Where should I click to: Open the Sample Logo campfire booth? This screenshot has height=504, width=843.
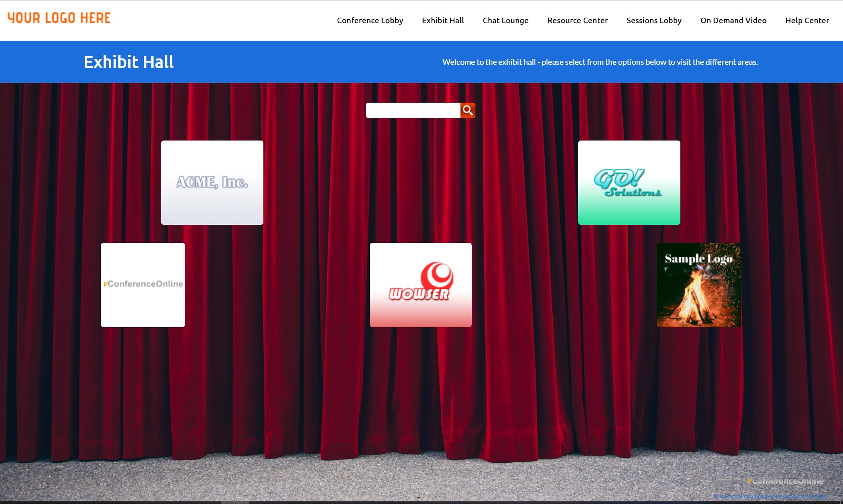pyautogui.click(x=698, y=284)
